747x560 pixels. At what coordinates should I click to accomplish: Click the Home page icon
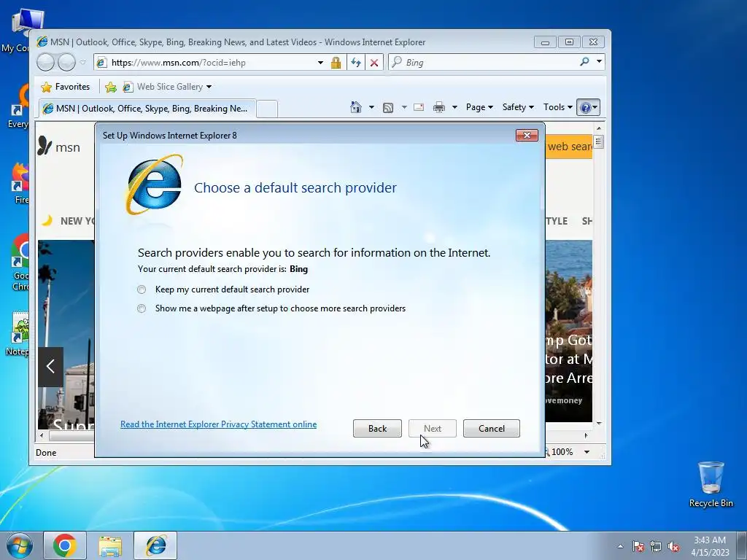click(x=356, y=107)
